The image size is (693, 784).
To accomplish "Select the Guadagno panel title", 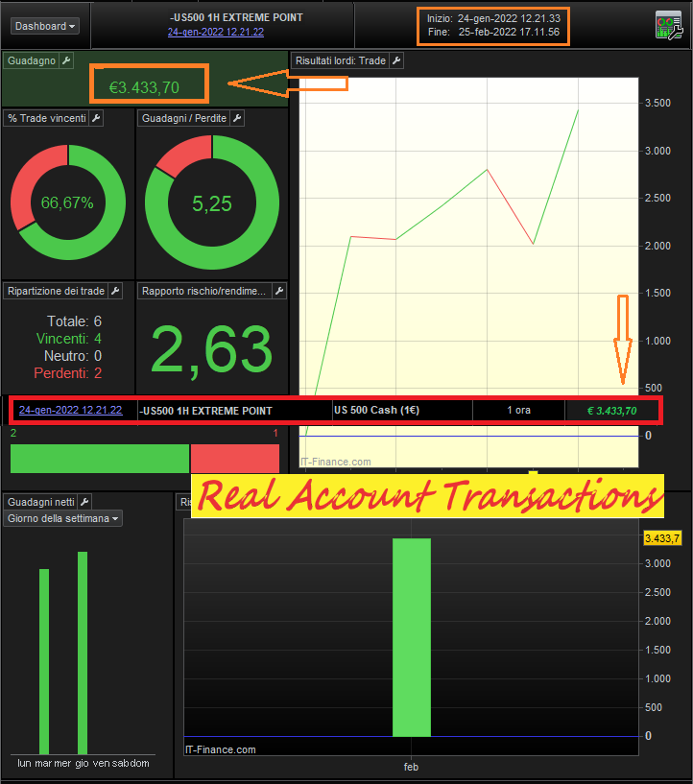I will click(x=32, y=60).
